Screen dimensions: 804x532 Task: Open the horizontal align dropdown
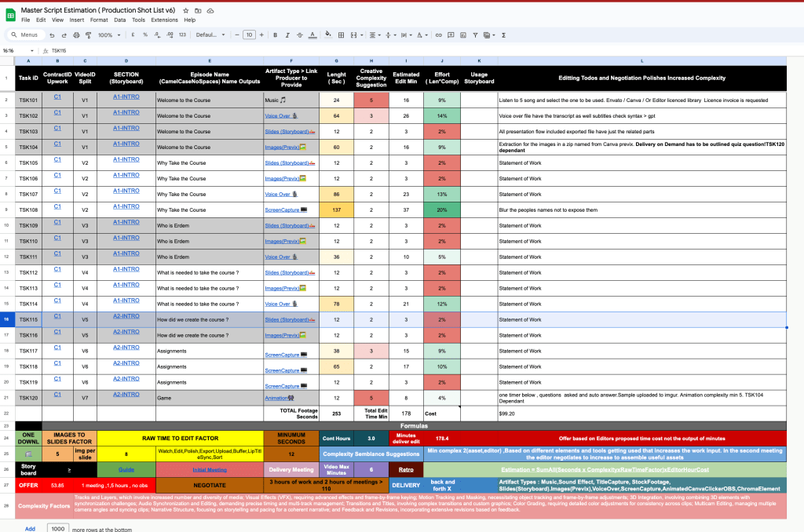click(x=375, y=35)
